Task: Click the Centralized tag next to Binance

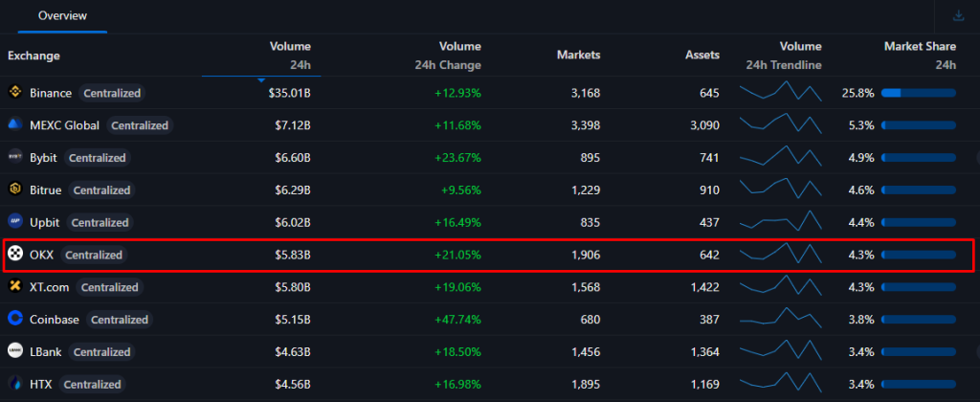Action: click(x=112, y=94)
